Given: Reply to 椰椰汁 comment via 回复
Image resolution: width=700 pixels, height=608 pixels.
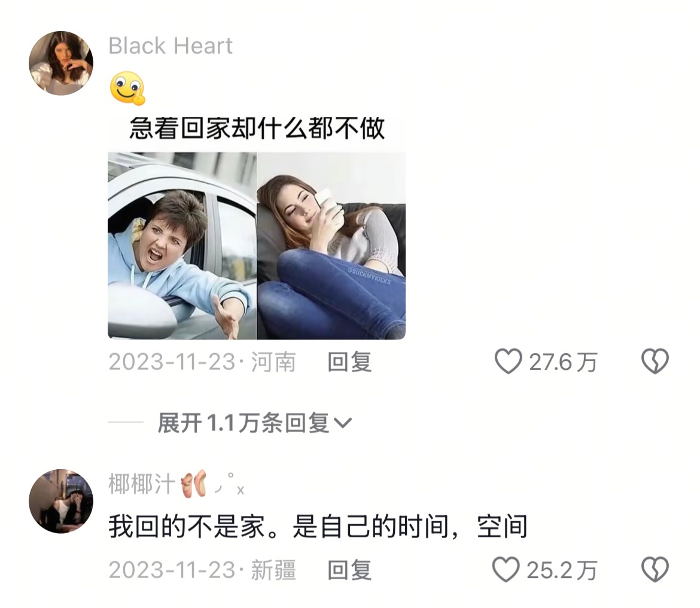Looking at the screenshot, I should pos(349,570).
